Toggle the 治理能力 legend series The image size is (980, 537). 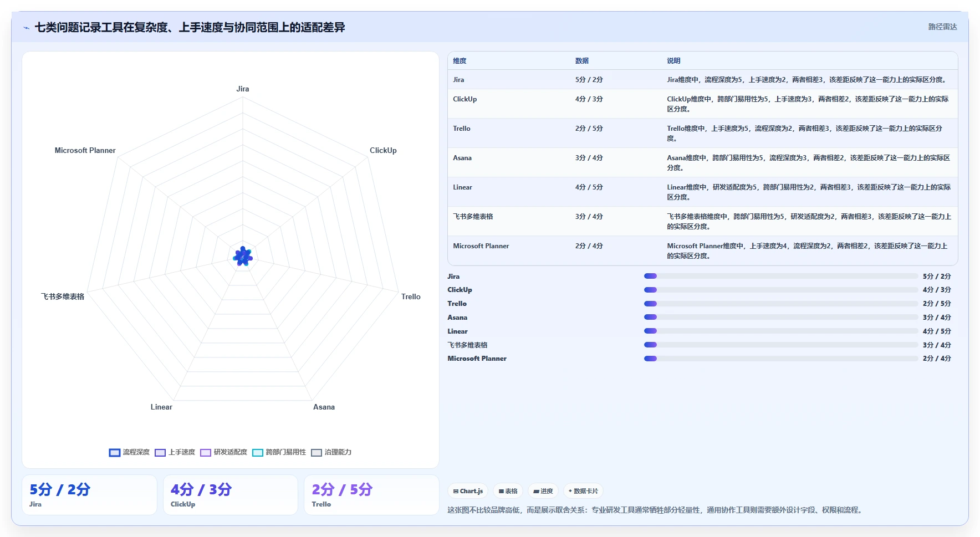point(331,452)
